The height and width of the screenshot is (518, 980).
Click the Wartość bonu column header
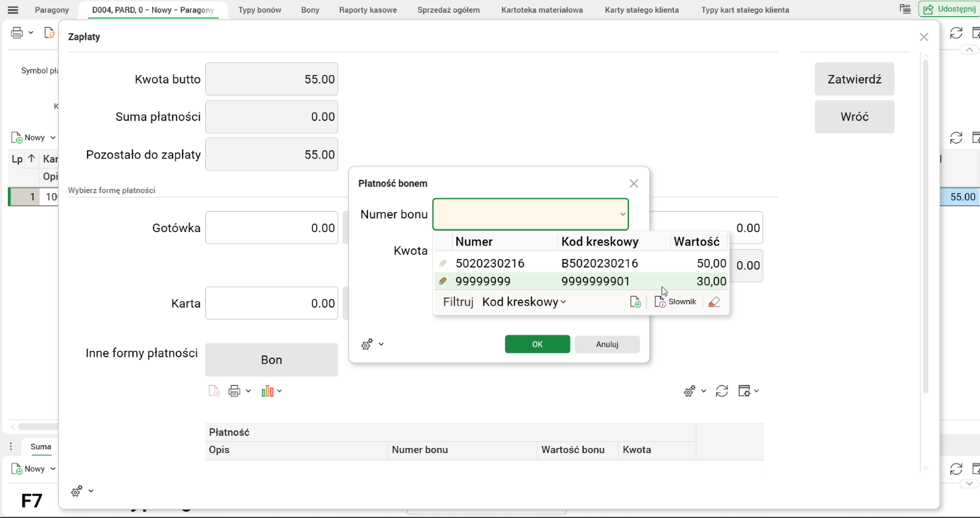click(x=578, y=450)
